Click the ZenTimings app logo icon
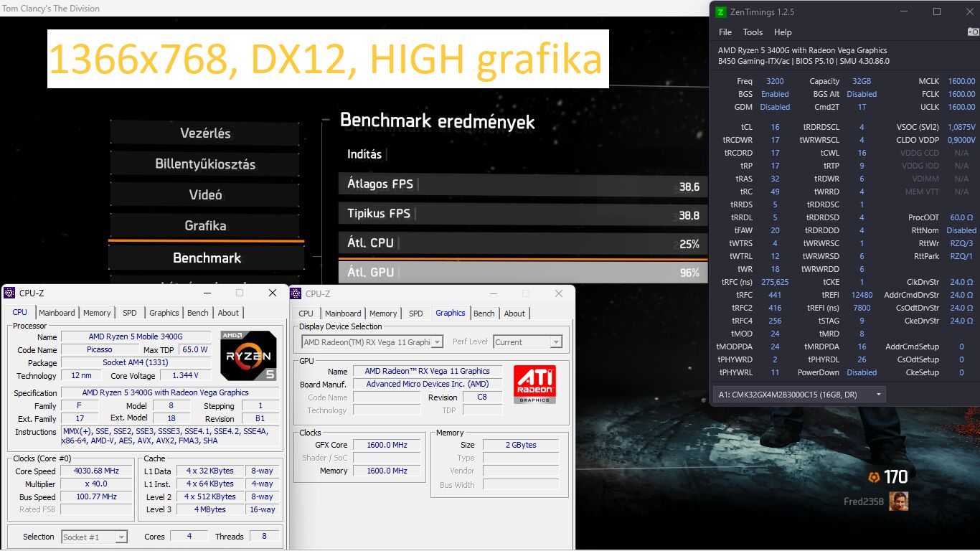980x551 pixels. tap(722, 12)
